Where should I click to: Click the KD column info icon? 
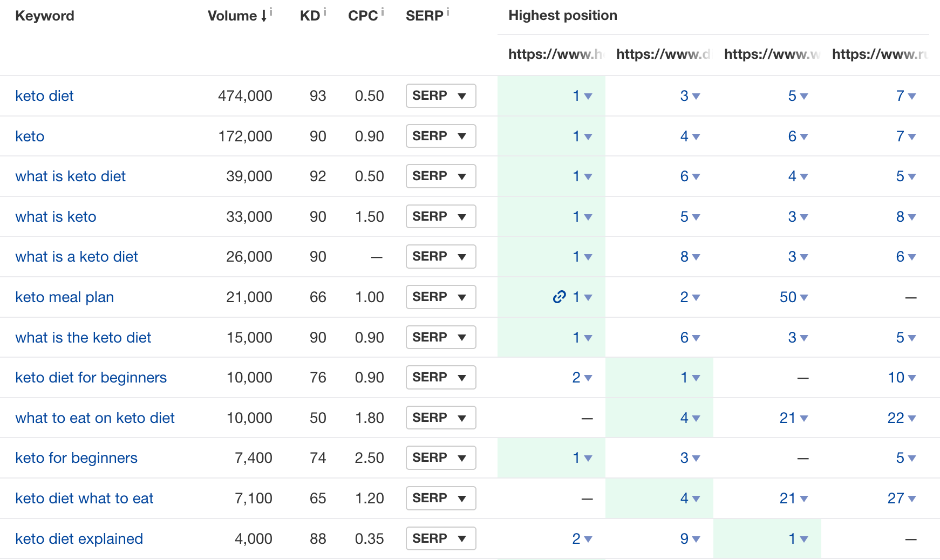(x=325, y=11)
